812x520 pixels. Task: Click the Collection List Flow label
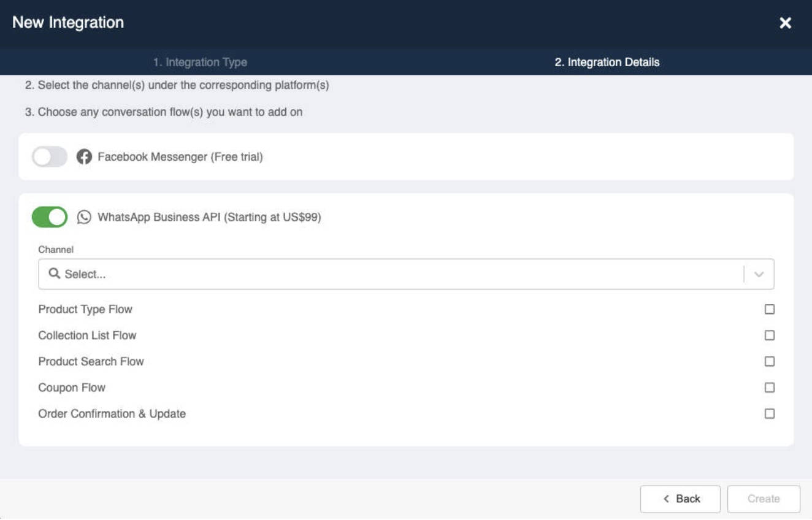pos(87,335)
